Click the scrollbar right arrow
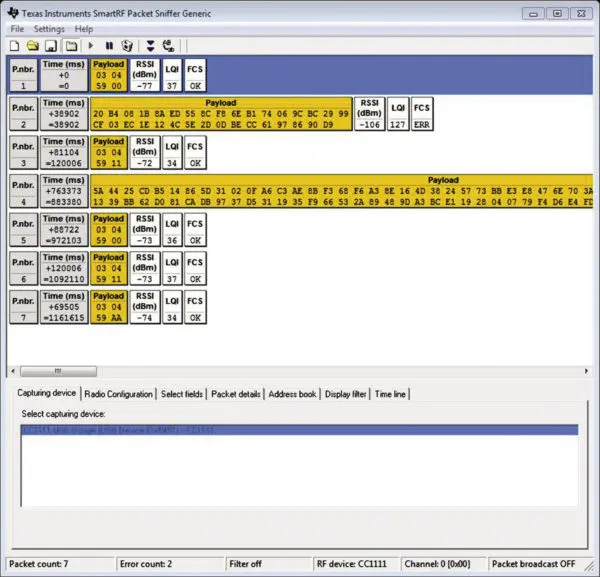Image resolution: width=600 pixels, height=577 pixels. pos(586,371)
